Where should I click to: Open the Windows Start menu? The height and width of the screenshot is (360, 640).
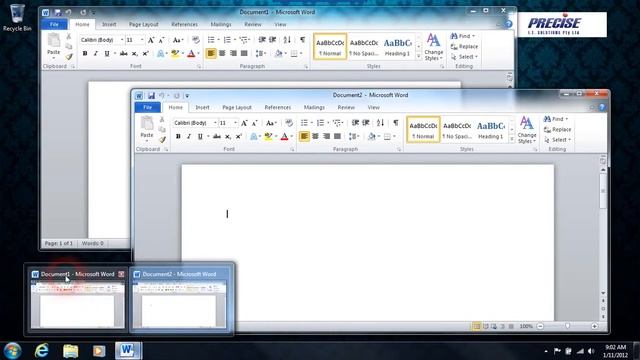(12, 351)
